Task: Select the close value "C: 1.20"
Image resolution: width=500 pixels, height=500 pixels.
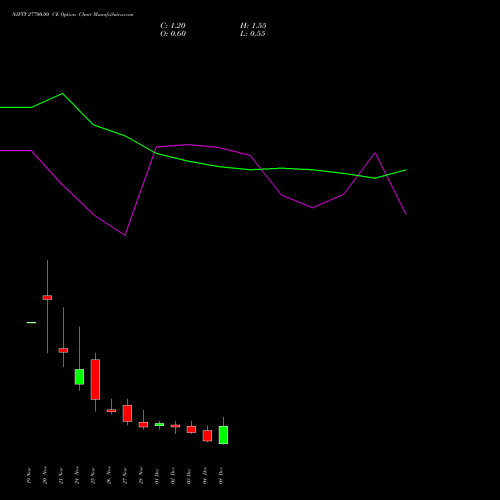Action: [173, 26]
